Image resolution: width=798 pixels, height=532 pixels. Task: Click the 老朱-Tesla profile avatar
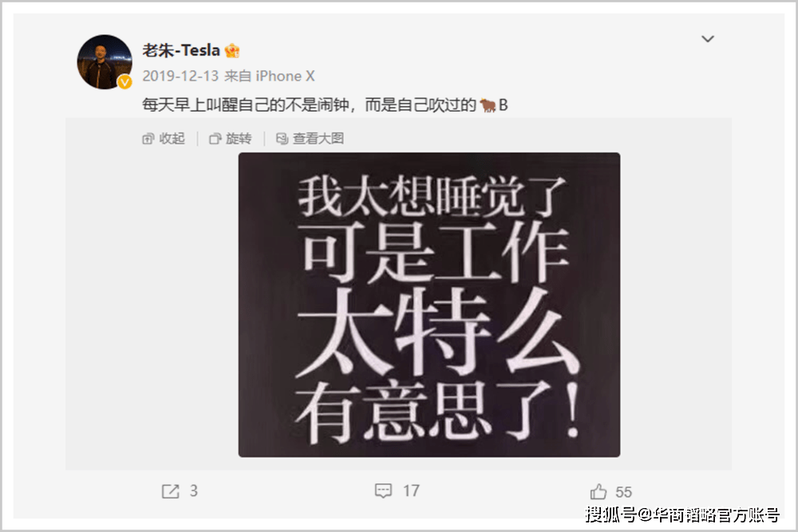(x=105, y=62)
